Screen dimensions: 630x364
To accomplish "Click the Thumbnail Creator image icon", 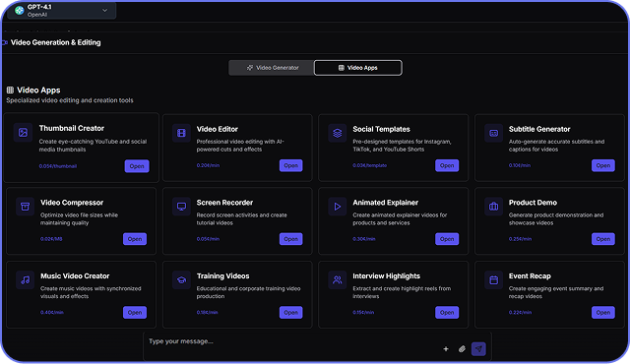I will click(23, 133).
